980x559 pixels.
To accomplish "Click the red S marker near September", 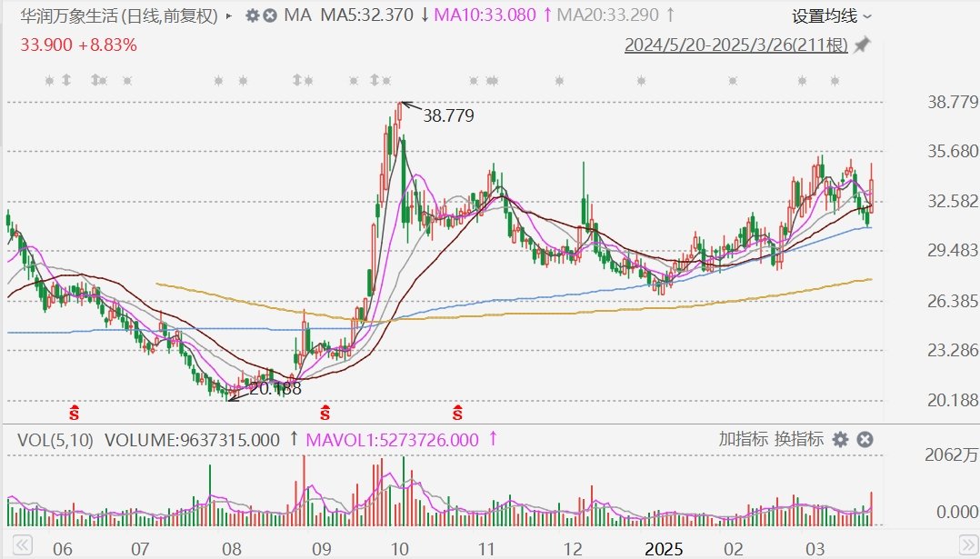I will [x=325, y=414].
